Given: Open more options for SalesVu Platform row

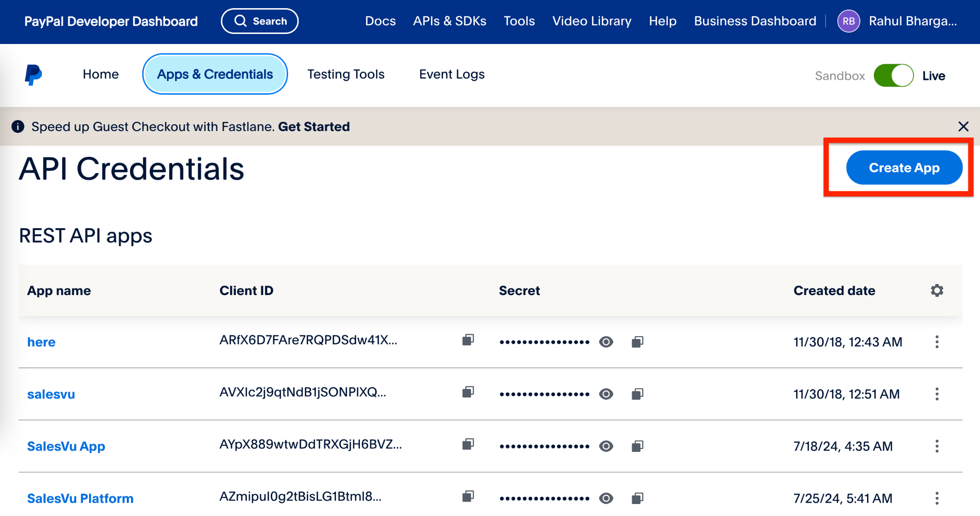Looking at the screenshot, I should coord(937,498).
